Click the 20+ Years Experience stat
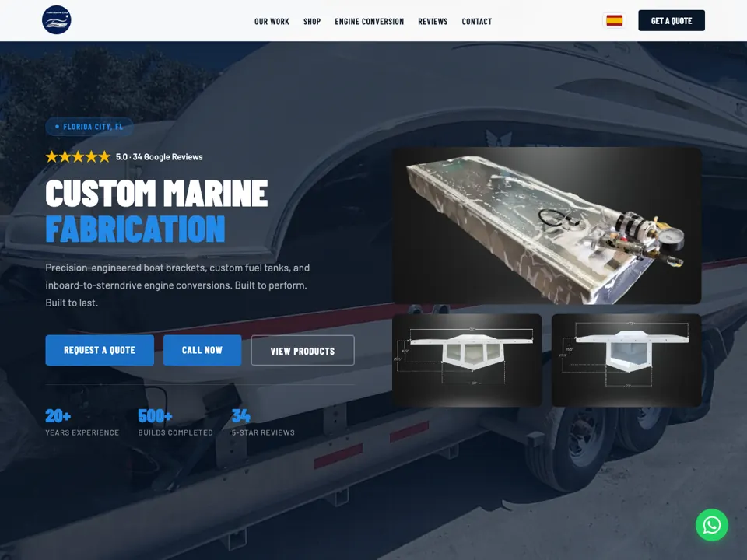The width and height of the screenshot is (747, 560). [82, 422]
